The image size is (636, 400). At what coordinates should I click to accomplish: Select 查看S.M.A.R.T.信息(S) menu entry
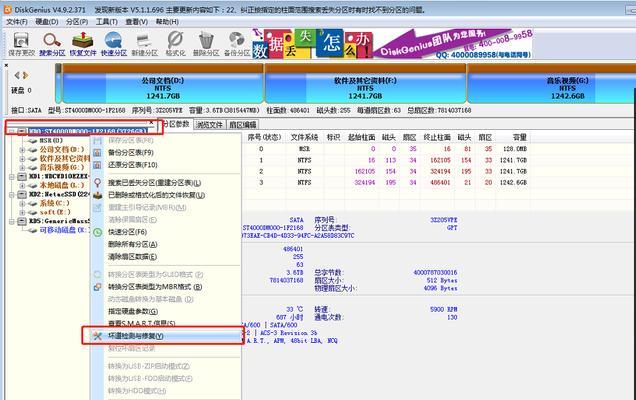tap(142, 323)
